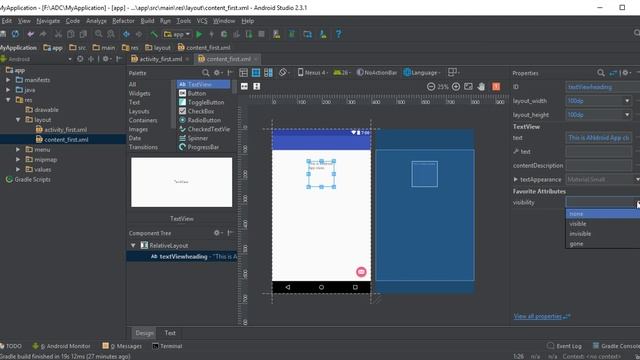Open the TODO tool window
640x360 pixels.
pyautogui.click(x=11, y=346)
